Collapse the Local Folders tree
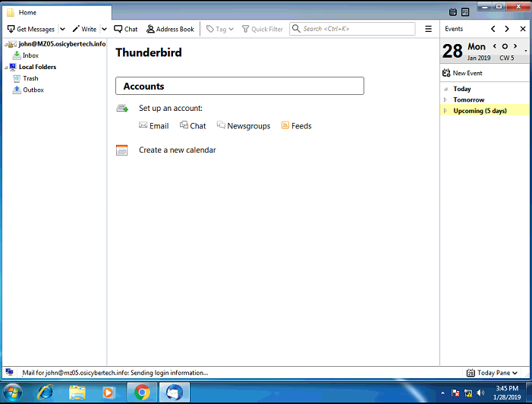This screenshot has width=532, height=404. (x=6, y=68)
